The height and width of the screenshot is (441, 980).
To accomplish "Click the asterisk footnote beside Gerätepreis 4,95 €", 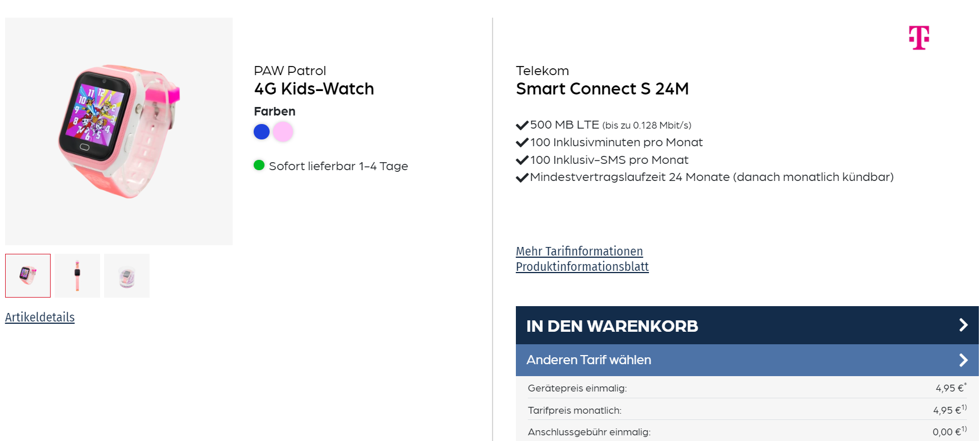I will (x=965, y=384).
